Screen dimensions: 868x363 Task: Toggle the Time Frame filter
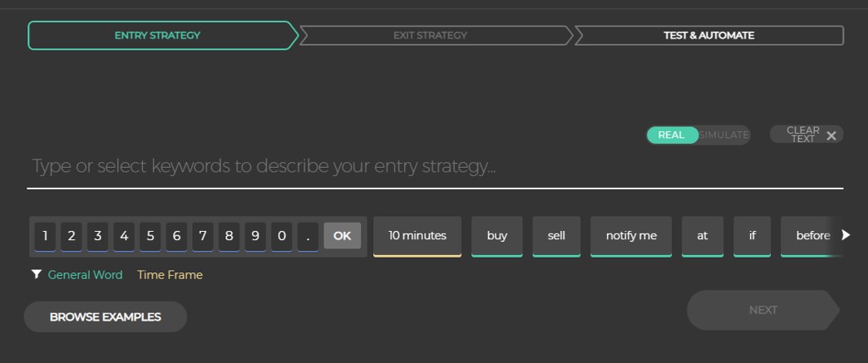[x=170, y=275]
